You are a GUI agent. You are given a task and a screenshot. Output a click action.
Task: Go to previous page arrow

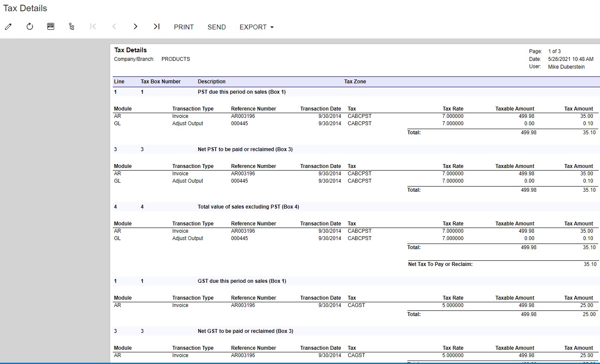pyautogui.click(x=114, y=27)
